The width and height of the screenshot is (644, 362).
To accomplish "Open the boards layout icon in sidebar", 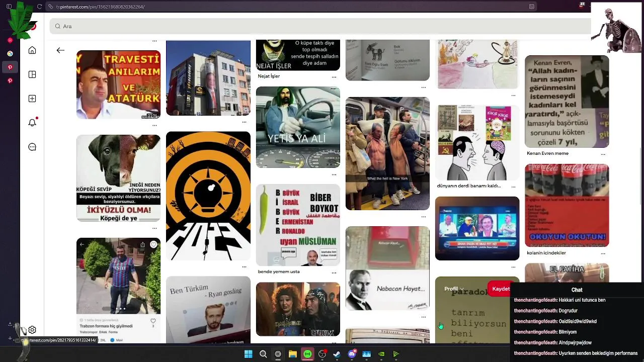I will point(32,74).
